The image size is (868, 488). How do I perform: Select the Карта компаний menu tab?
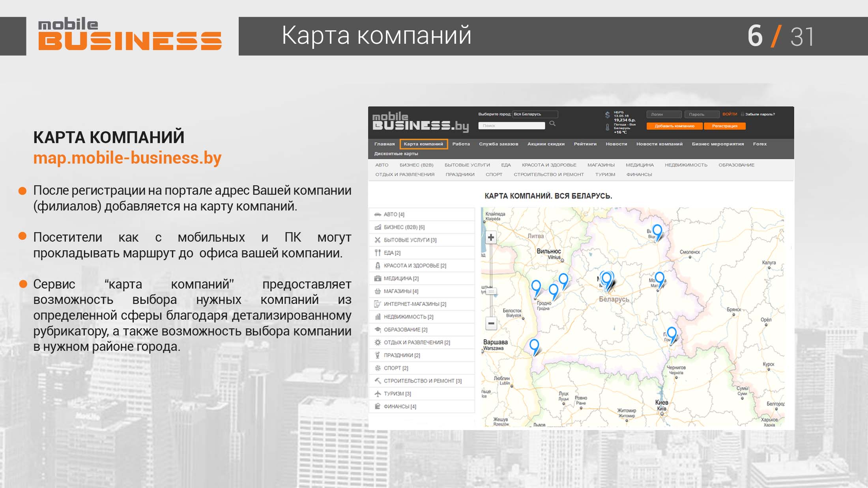pyautogui.click(x=423, y=144)
